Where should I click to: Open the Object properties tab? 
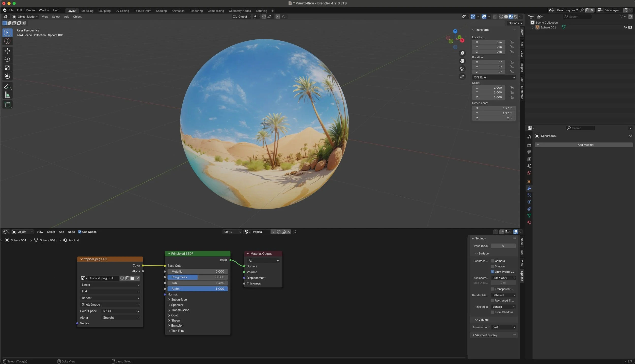[x=529, y=181]
